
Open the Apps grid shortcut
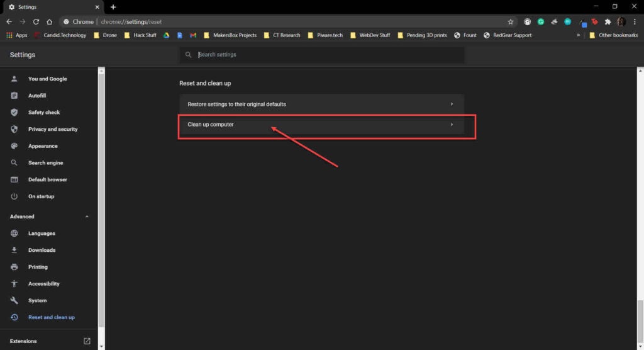point(16,35)
